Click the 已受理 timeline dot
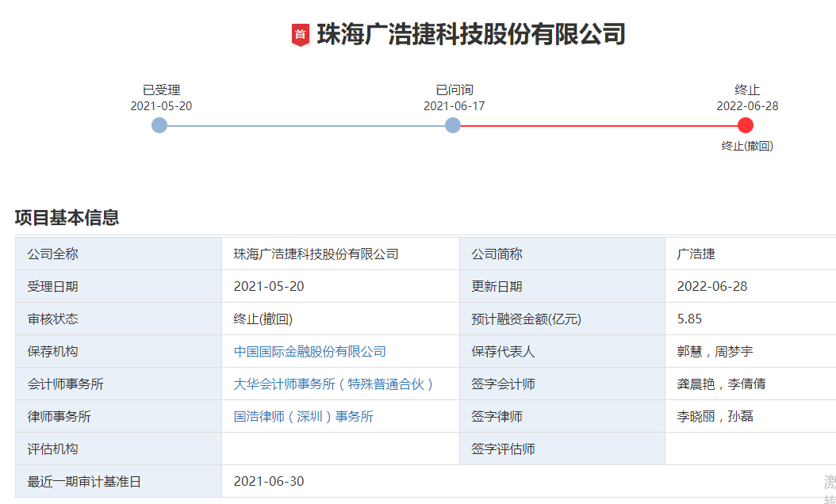Image resolution: width=836 pixels, height=504 pixels. pyautogui.click(x=159, y=125)
